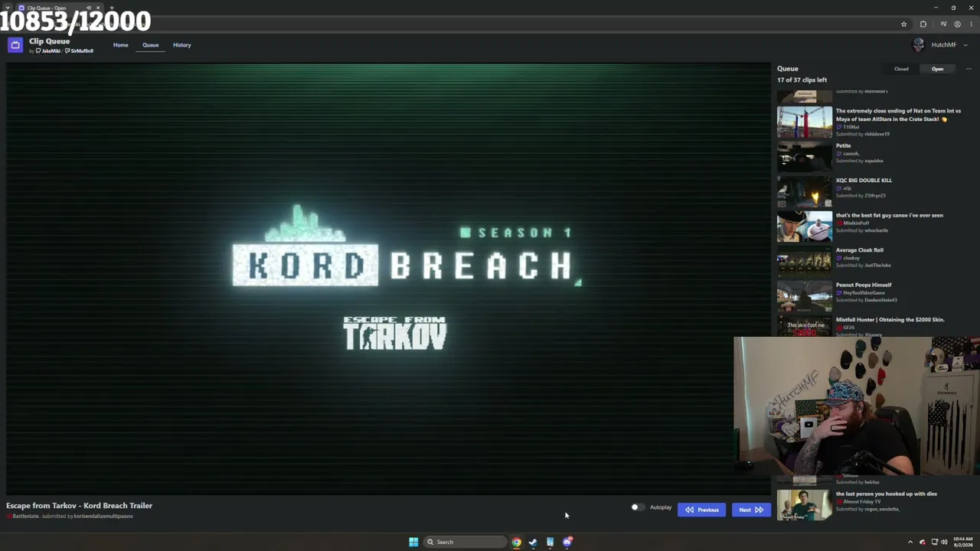This screenshot has width=980, height=551.
Task: Switch to the Queue tab
Action: (x=150, y=45)
